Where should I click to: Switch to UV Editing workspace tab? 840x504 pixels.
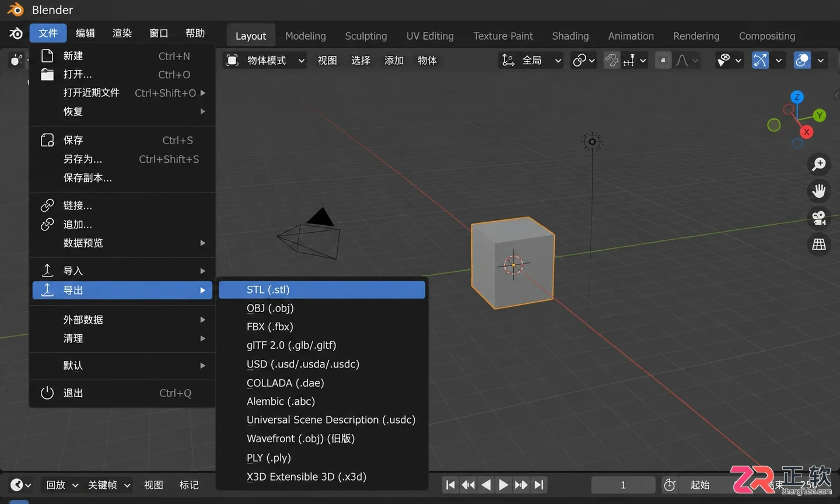pyautogui.click(x=430, y=36)
